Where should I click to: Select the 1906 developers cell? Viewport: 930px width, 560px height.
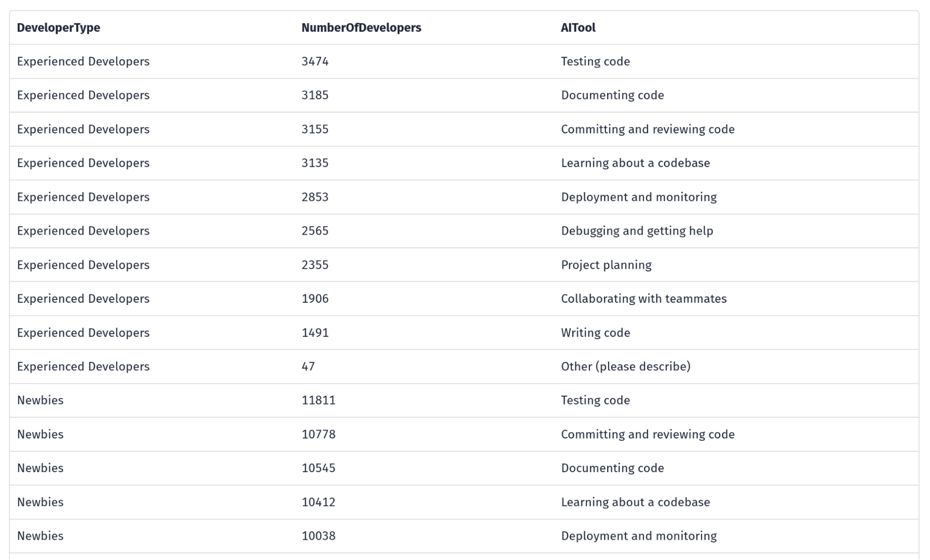[x=315, y=299]
